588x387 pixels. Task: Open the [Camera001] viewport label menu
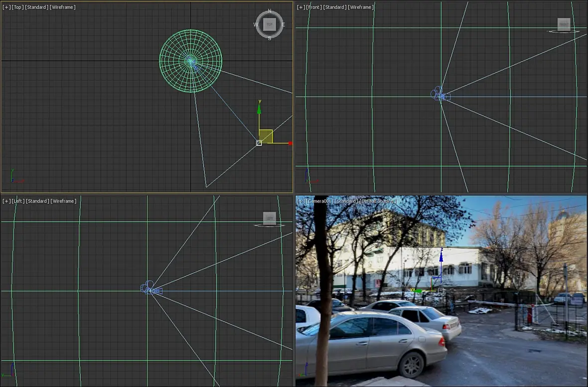[x=319, y=201]
